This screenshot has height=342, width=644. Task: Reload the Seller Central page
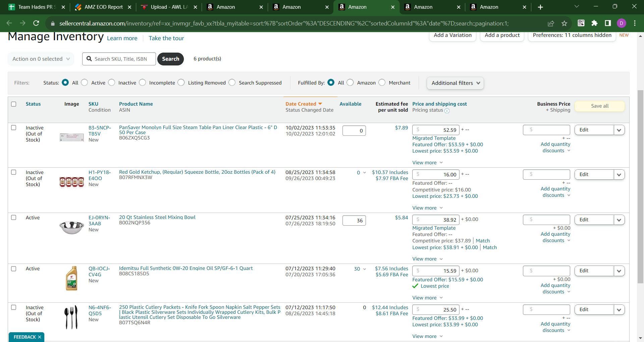[36, 23]
